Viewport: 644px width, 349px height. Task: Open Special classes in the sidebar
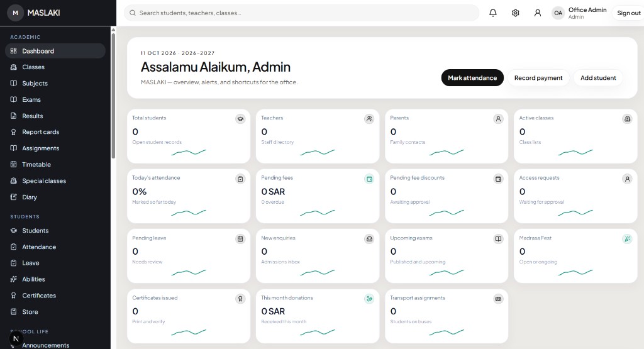(x=55, y=180)
